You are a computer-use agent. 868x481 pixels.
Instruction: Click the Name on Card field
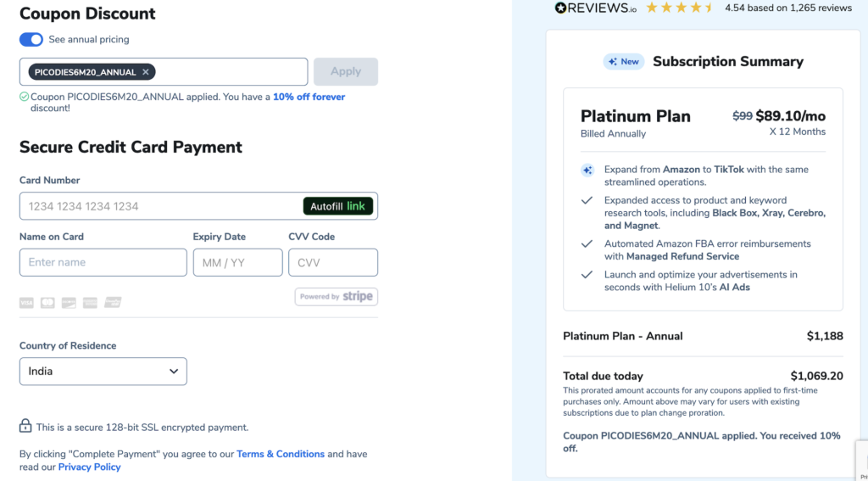103,262
